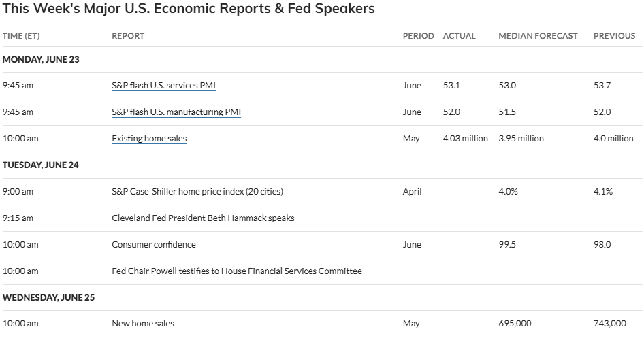
Task: Click the 4.03 million actual value
Action: tap(466, 139)
